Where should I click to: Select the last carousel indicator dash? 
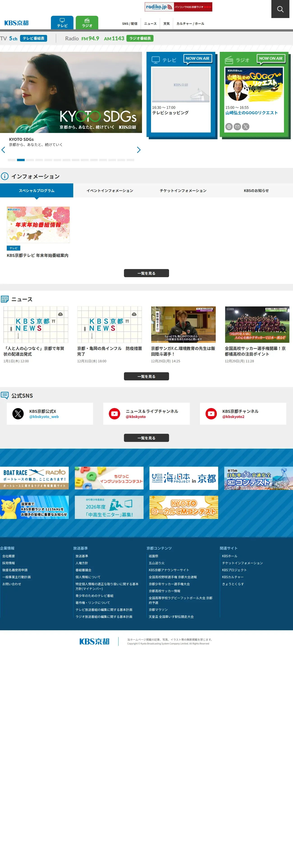coord(130,160)
